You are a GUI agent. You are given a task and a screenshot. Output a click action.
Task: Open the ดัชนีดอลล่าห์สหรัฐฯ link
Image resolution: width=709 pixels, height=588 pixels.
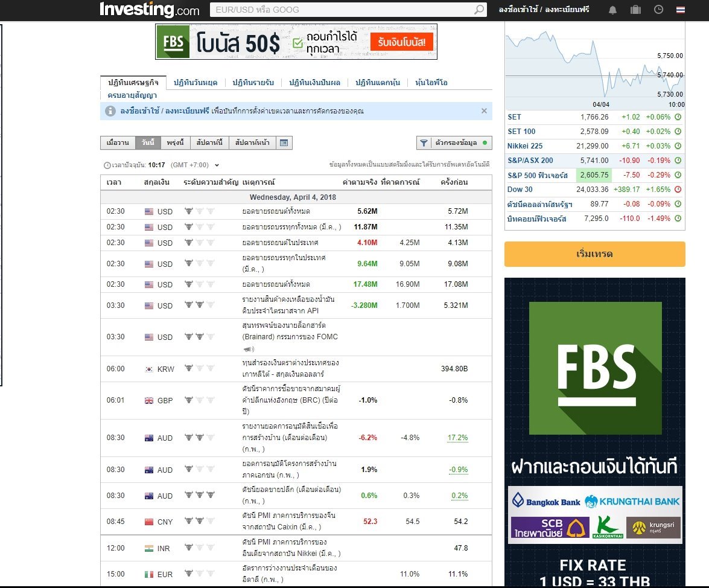540,204
